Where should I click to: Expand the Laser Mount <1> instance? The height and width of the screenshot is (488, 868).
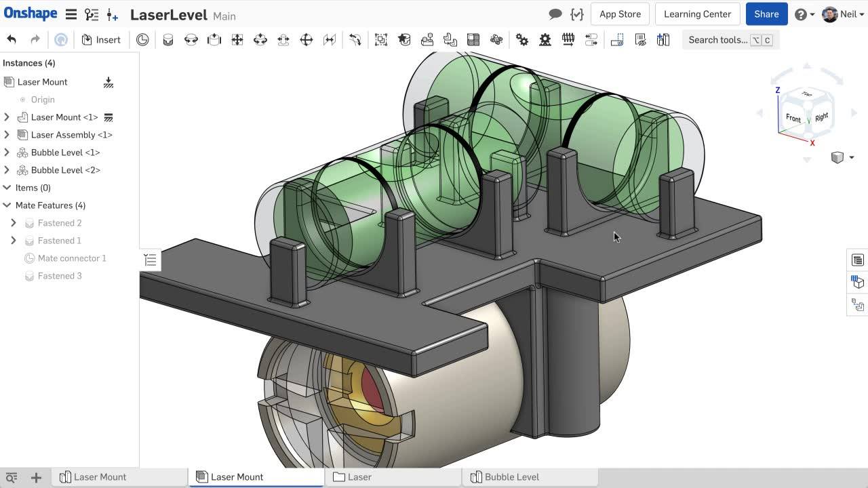pyautogui.click(x=7, y=117)
